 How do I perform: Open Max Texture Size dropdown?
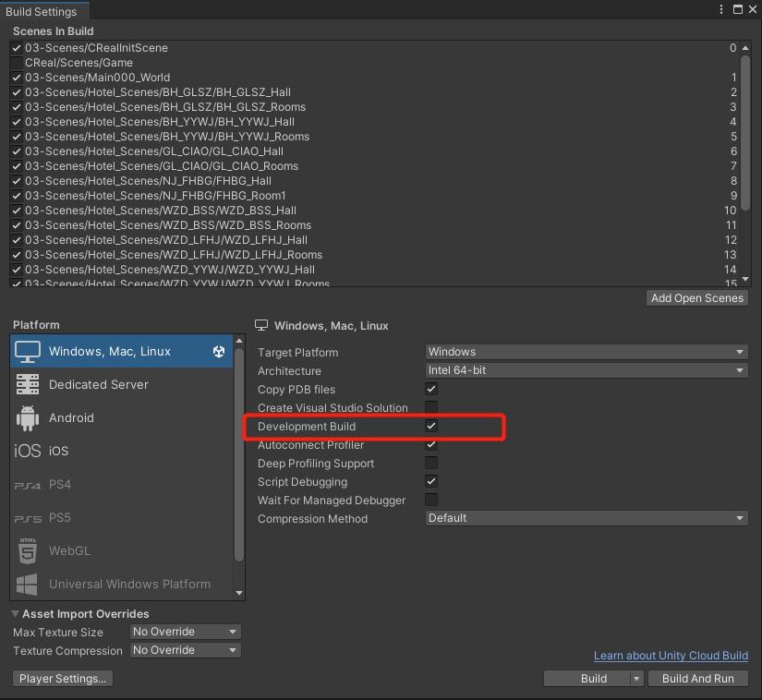click(x=185, y=632)
